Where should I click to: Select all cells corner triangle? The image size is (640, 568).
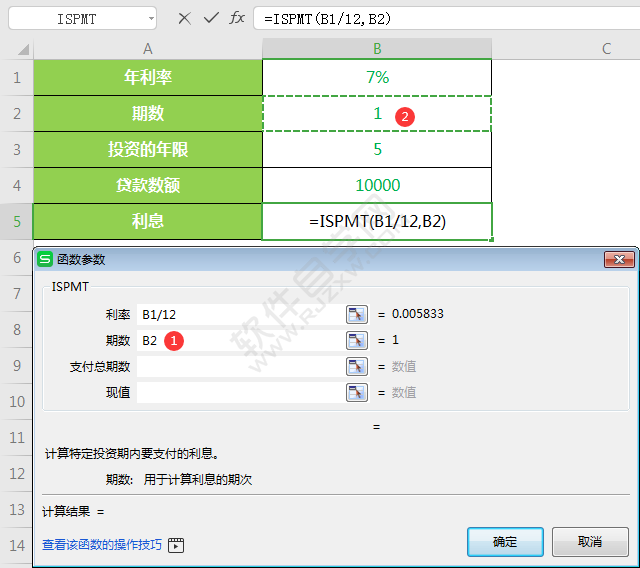pyautogui.click(x=23, y=49)
